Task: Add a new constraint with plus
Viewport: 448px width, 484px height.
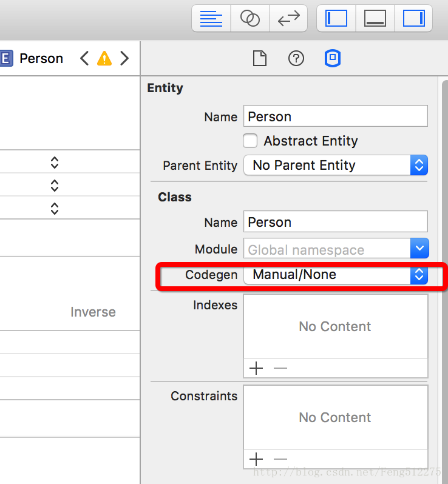Action: point(256,459)
